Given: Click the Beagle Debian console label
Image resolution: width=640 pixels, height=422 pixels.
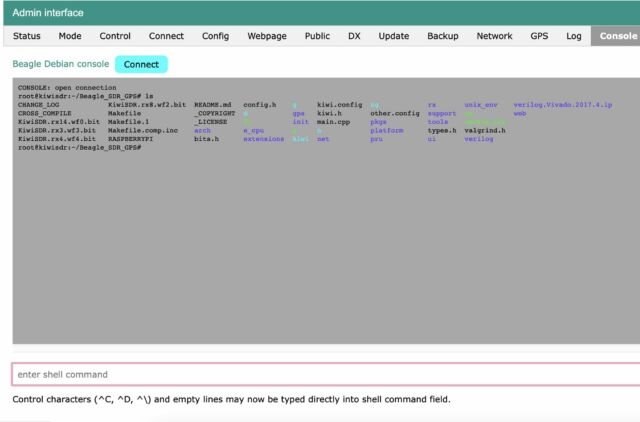Looking at the screenshot, I should click(60, 64).
